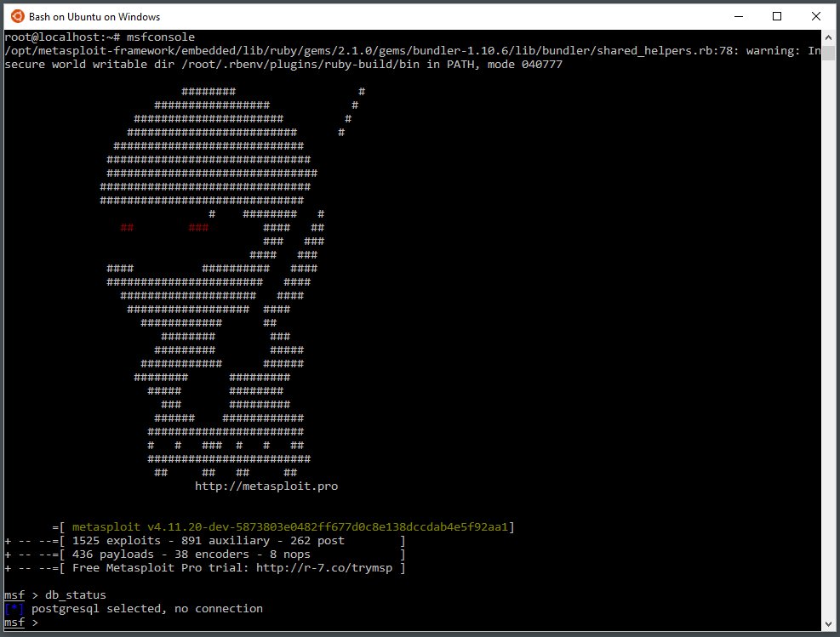Click the '262 post' count text
The width and height of the screenshot is (840, 637).
(317, 541)
